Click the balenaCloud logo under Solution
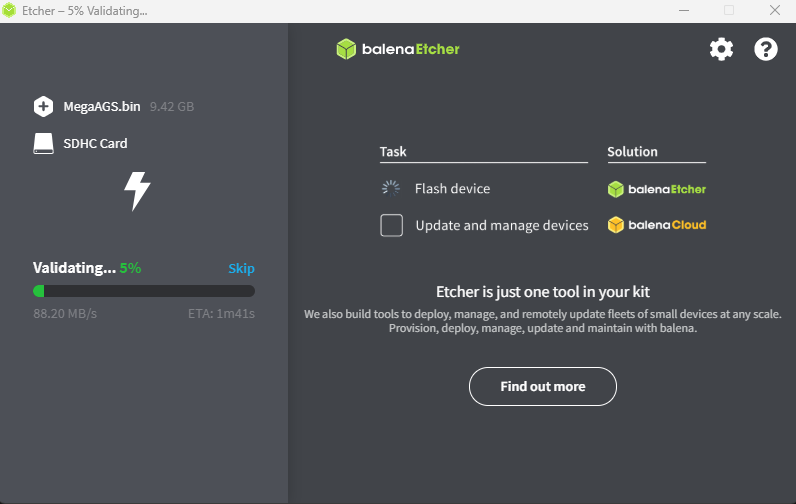796x504 pixels. point(657,225)
